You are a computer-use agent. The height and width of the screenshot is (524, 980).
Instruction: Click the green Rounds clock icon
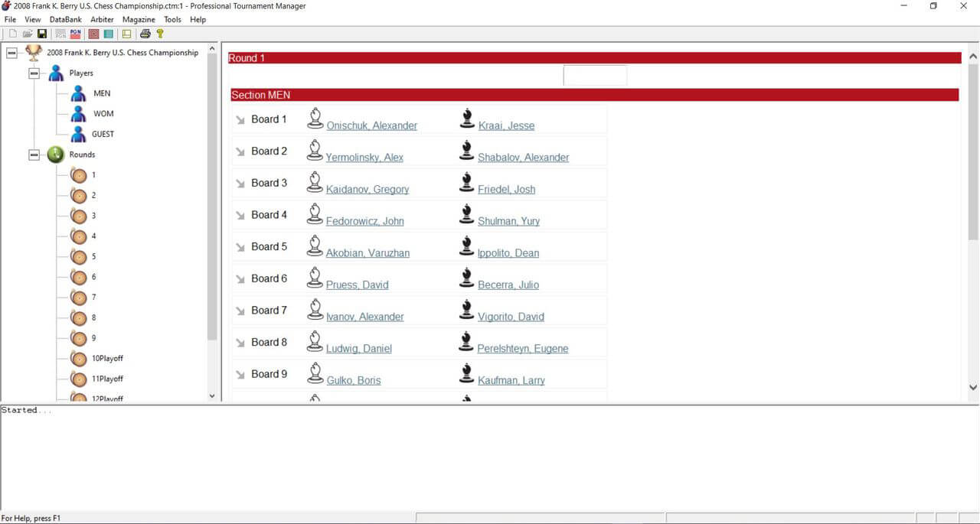(x=56, y=155)
